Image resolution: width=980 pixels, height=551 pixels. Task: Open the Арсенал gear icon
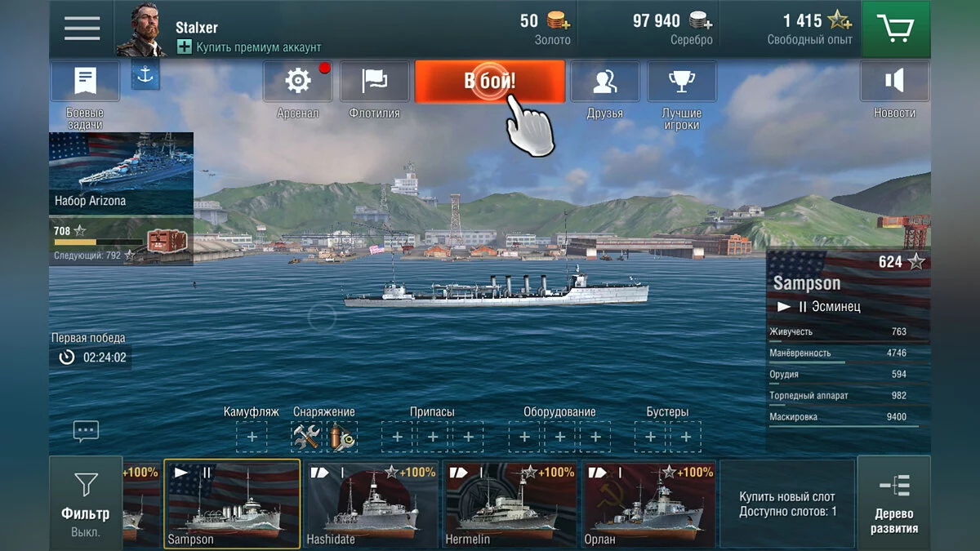[297, 81]
